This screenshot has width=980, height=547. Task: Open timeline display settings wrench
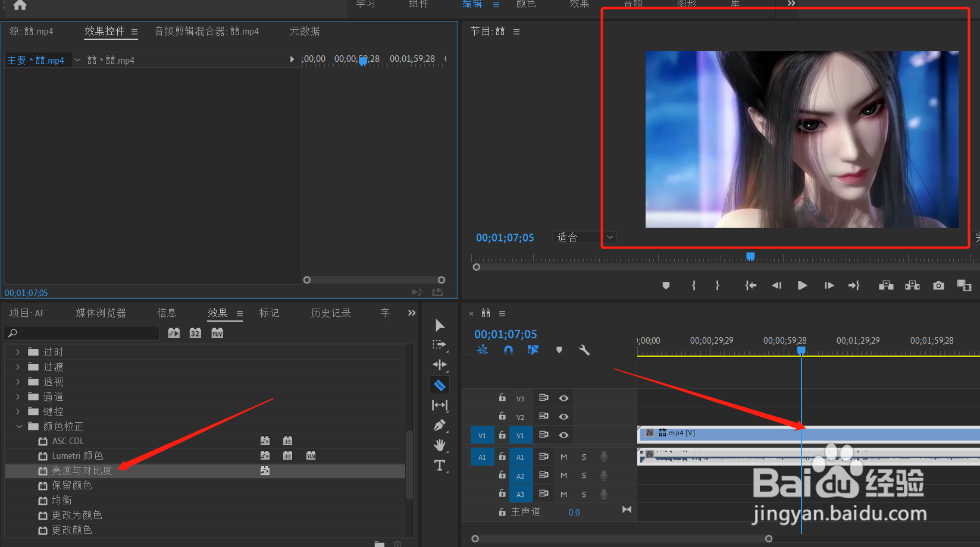(584, 350)
